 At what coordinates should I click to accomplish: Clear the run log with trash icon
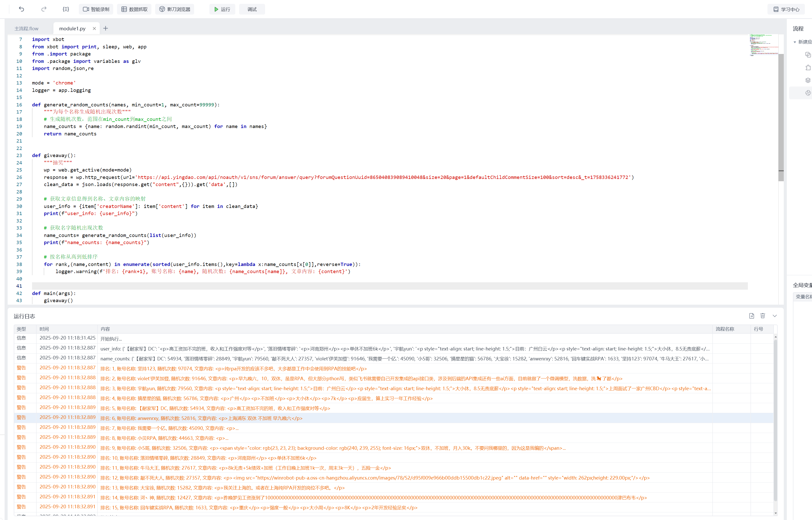coord(763,316)
